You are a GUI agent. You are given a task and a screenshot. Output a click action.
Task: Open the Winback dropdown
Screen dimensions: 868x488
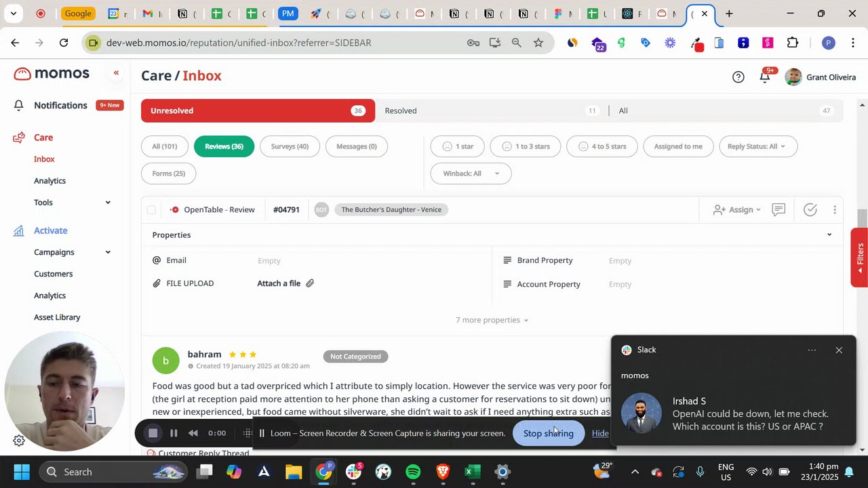click(x=471, y=174)
